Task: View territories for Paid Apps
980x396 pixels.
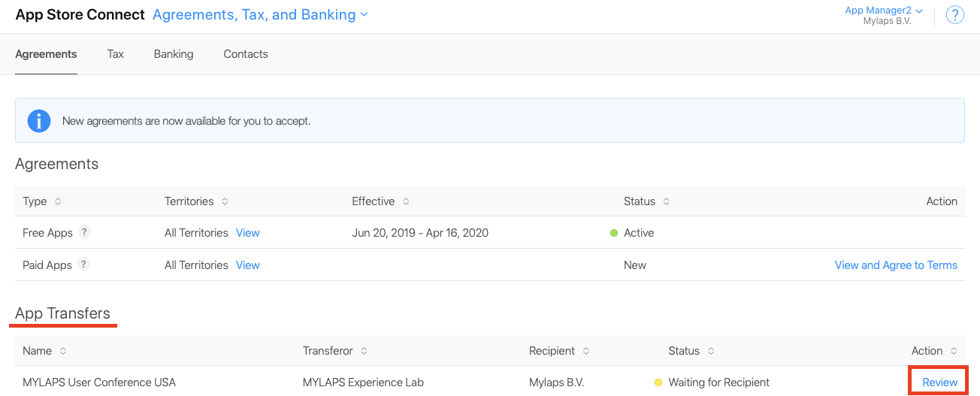Action: [247, 265]
